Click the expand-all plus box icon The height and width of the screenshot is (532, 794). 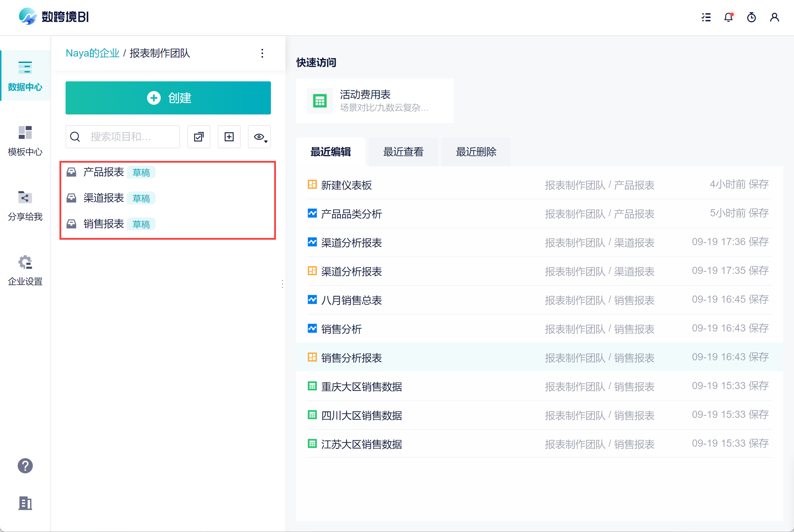click(x=229, y=137)
